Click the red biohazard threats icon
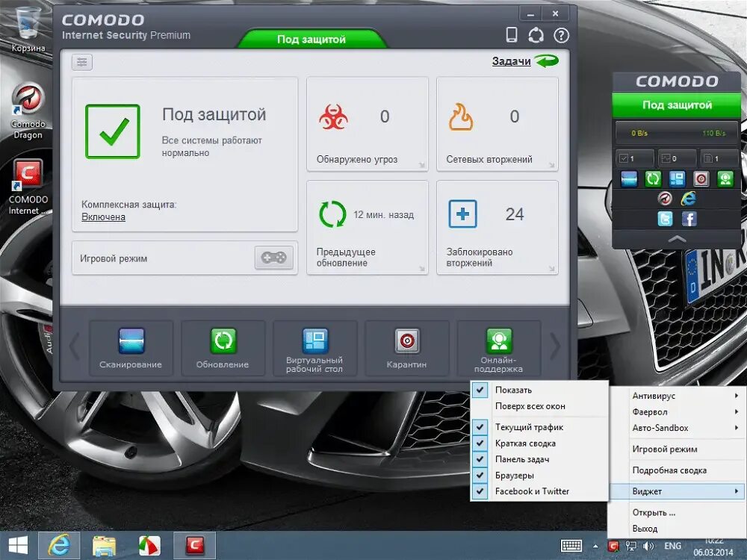Screen dimensions: 747x560 333,117
